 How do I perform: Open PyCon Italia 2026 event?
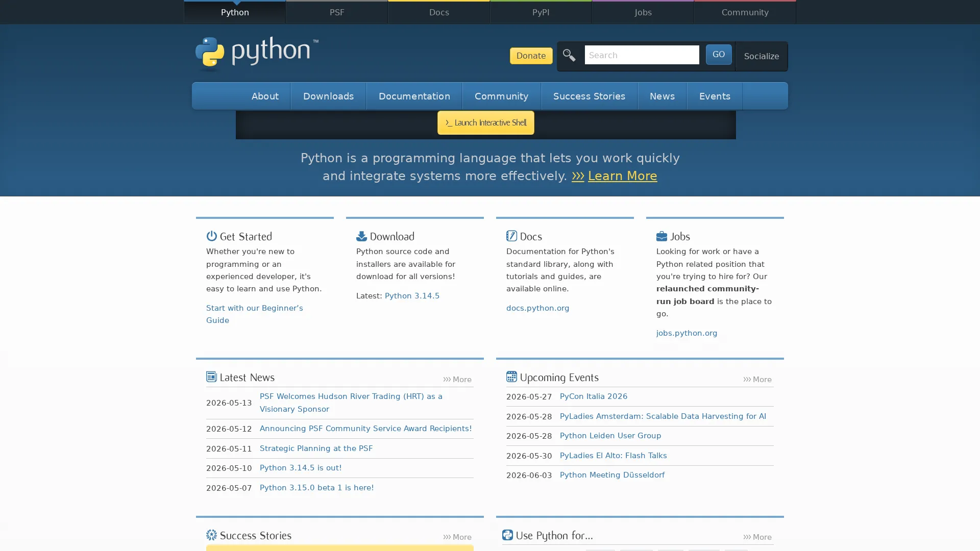(x=593, y=396)
